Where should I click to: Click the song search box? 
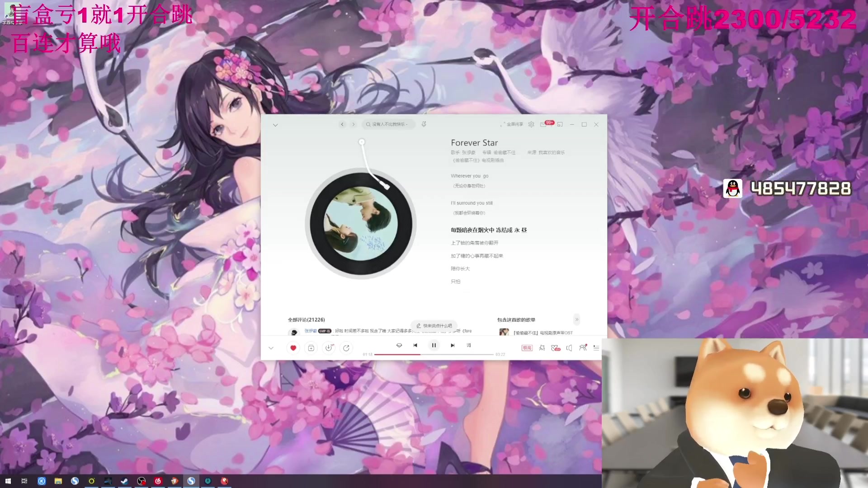(389, 124)
